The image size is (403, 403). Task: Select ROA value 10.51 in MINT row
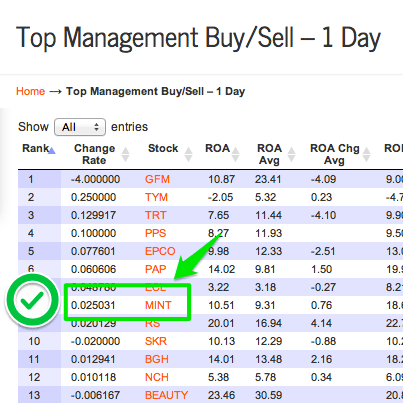point(221,305)
